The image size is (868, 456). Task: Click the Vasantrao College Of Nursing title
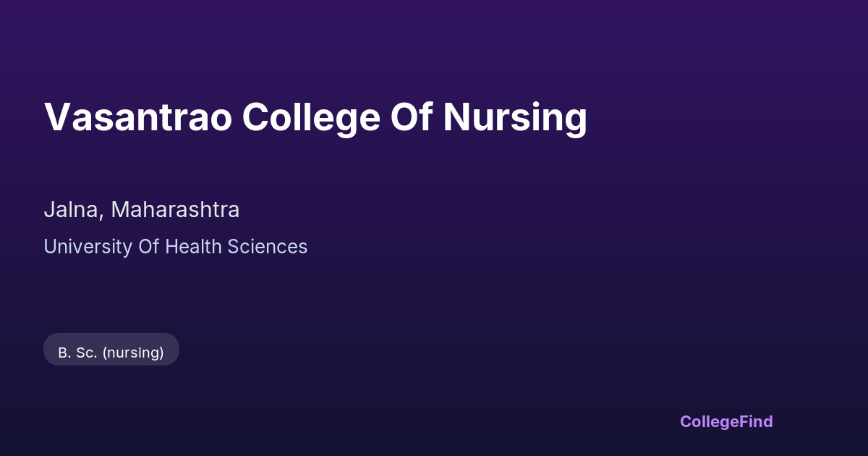(315, 117)
